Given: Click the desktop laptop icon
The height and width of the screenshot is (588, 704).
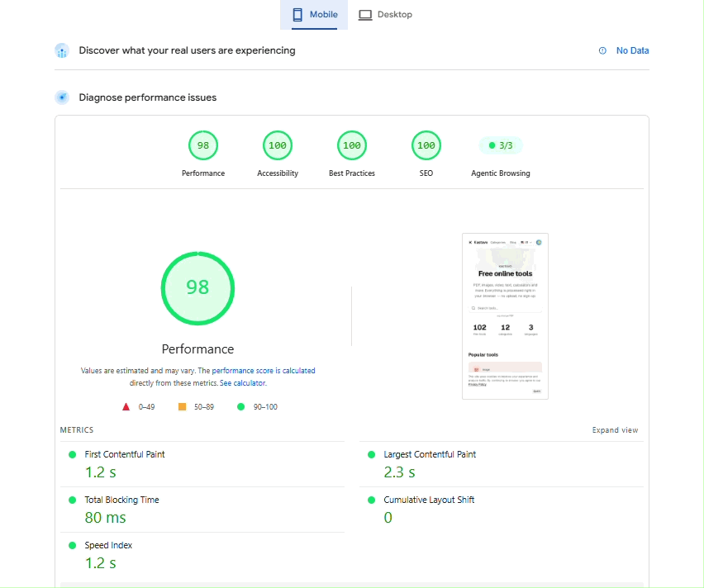Looking at the screenshot, I should pos(365,15).
